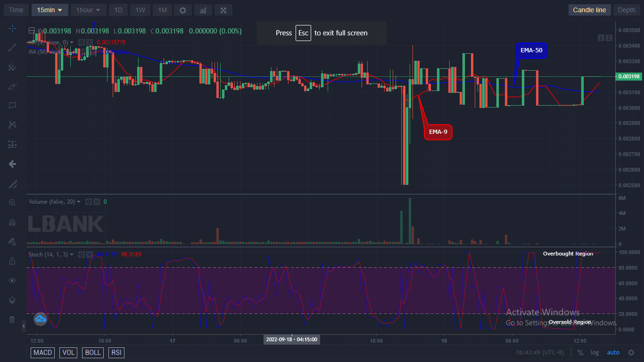The height and width of the screenshot is (362, 644).
Task: Select the 1D interval
Action: click(x=118, y=10)
